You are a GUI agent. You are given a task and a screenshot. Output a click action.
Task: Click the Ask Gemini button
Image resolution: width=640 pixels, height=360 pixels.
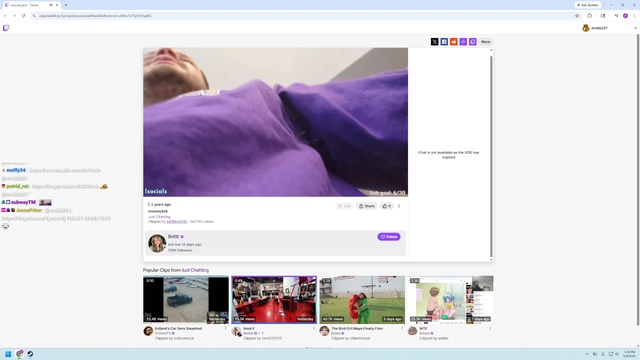coord(588,5)
